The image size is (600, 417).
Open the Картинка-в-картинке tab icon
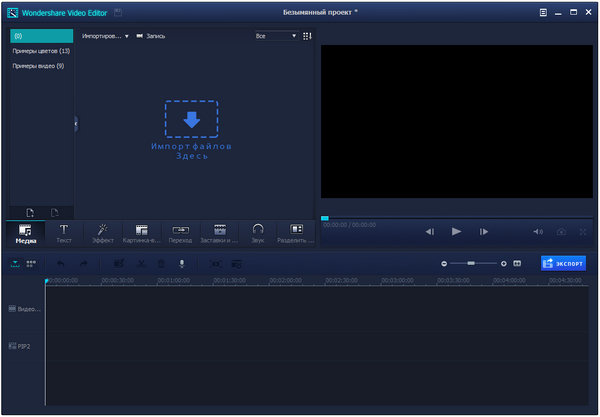(x=141, y=233)
